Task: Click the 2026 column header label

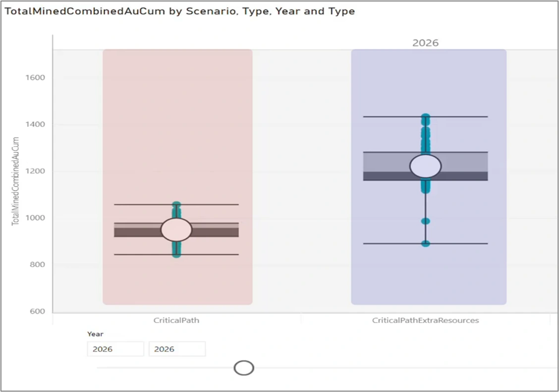Action: tap(425, 43)
